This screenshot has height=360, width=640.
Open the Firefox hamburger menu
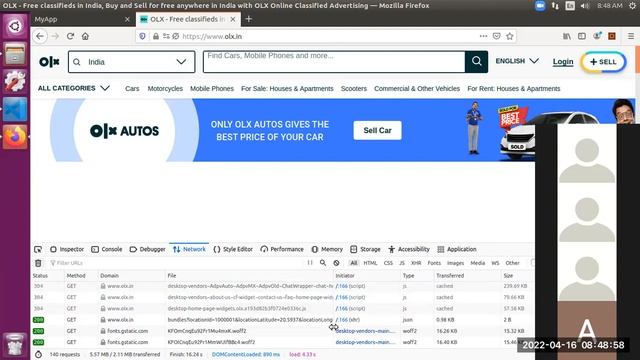click(x=631, y=36)
